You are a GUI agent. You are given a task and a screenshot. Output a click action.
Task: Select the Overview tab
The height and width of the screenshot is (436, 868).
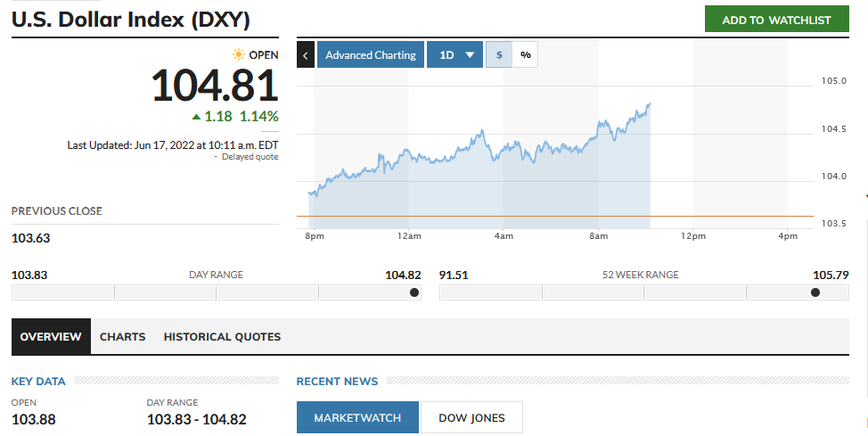[x=51, y=337]
